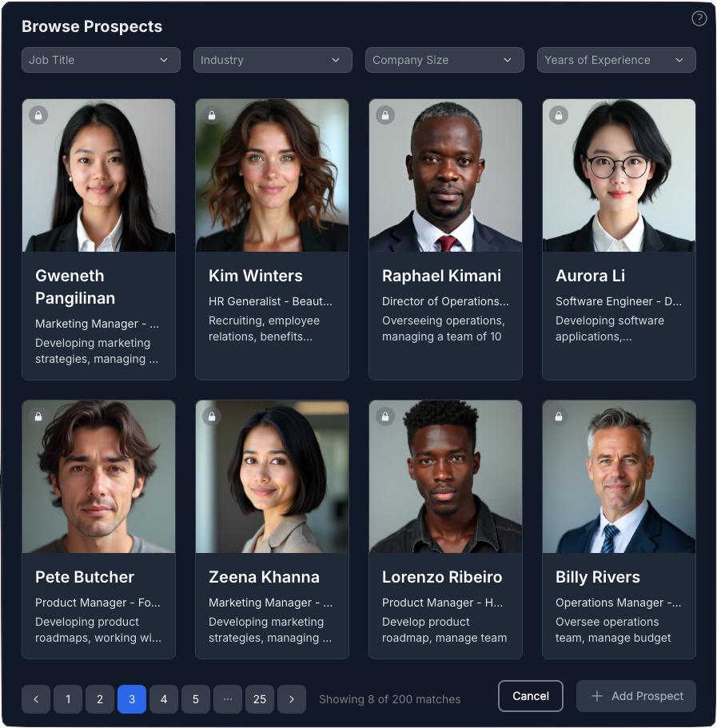
Task: Click lock icon on Kim Winters card
Action: tap(212, 115)
